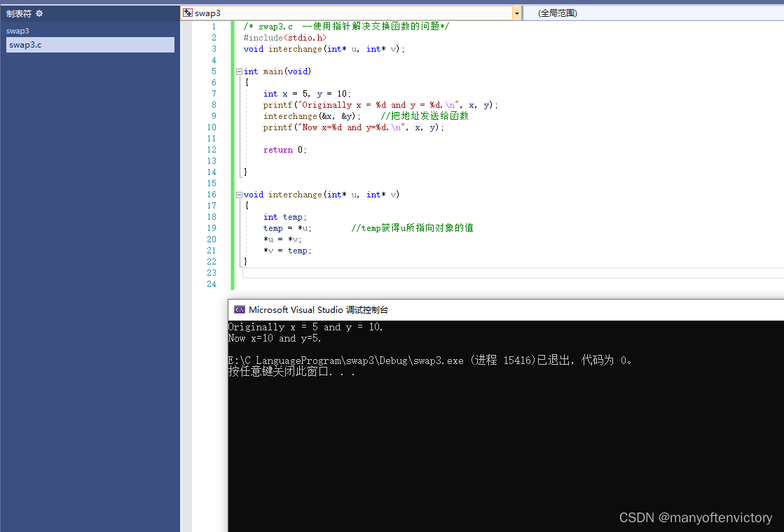The width and height of the screenshot is (784, 532).
Task: Click the 'void interchange(int* u, int* v)' definition line
Action: pos(322,195)
